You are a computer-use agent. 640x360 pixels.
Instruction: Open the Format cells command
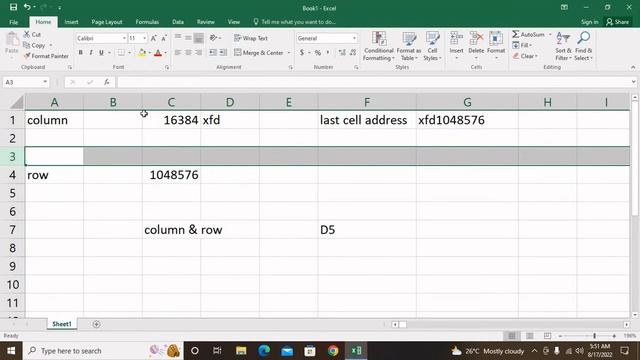pyautogui.click(x=496, y=45)
